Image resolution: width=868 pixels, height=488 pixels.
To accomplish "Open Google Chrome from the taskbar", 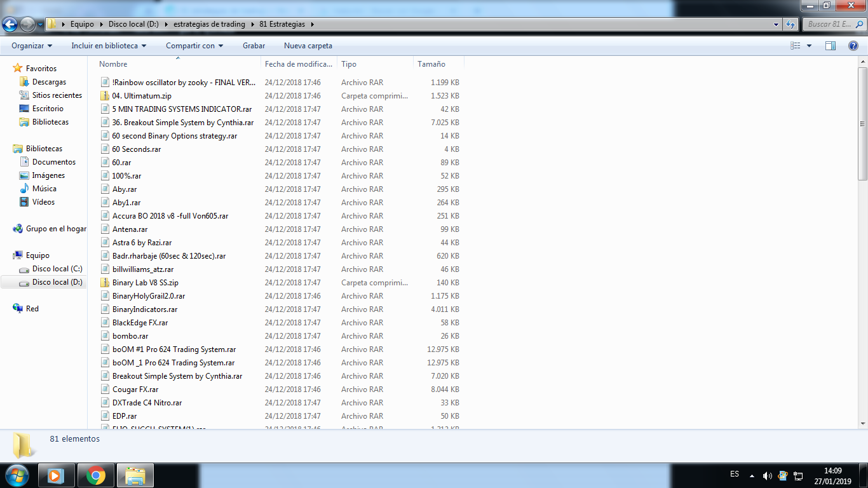I will point(96,475).
